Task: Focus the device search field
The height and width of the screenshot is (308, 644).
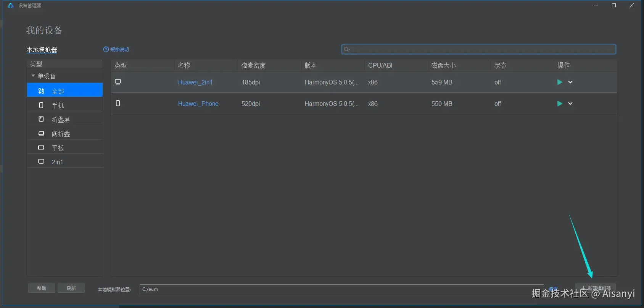Action: 479,49
